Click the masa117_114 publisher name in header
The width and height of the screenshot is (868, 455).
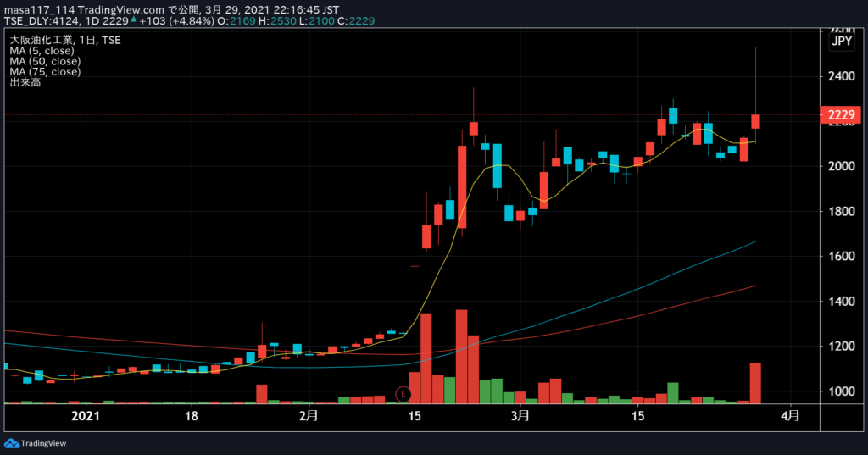point(39,10)
